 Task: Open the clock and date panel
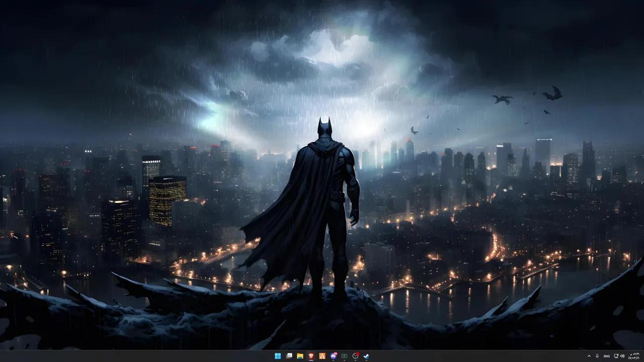(634, 356)
